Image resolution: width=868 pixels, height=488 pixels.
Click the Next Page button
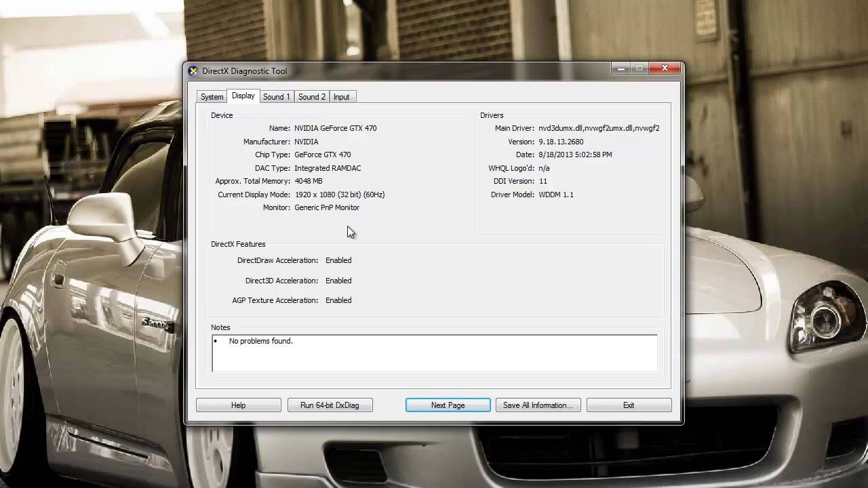coord(448,405)
